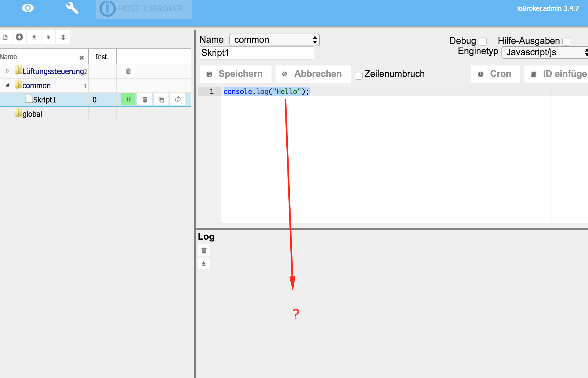The width and height of the screenshot is (588, 378).
Task: Click the ioBroker.admin 3.4.7 version text
Action: click(548, 8)
